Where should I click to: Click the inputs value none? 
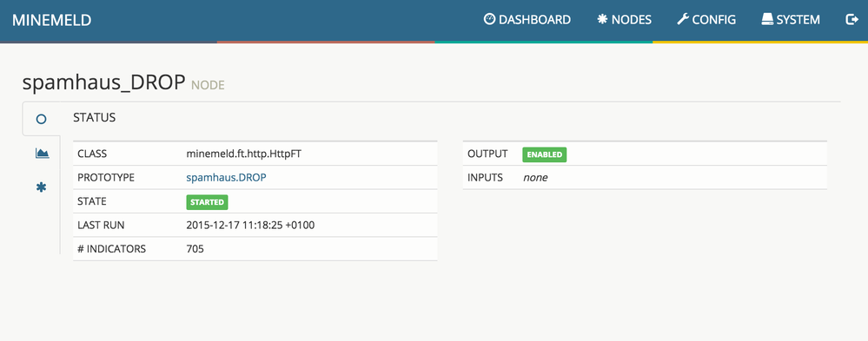[535, 177]
